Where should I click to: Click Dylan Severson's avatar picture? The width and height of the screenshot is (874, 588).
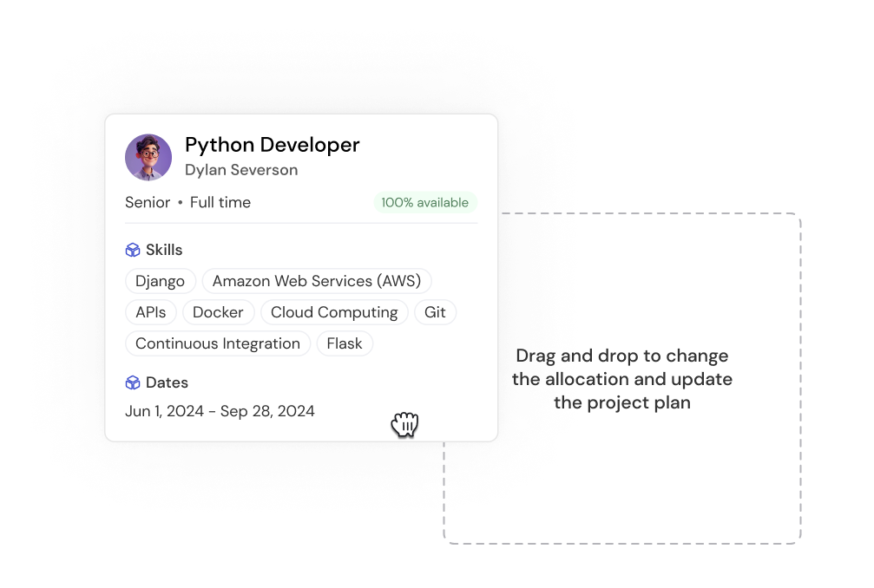pyautogui.click(x=148, y=157)
